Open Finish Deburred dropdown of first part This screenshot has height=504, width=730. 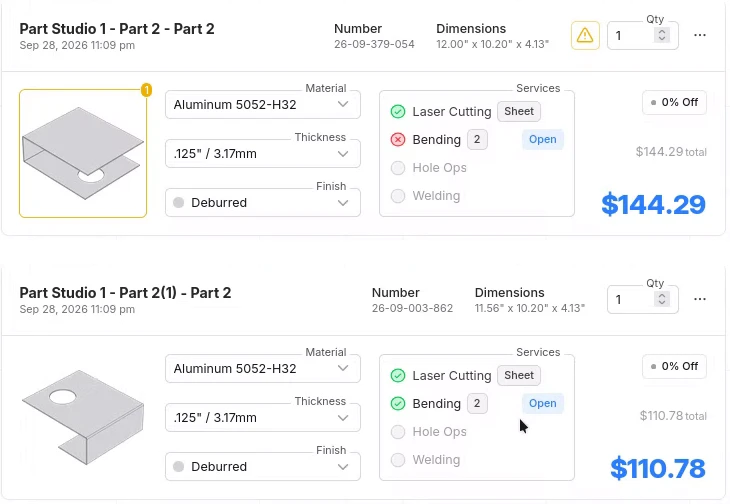(263, 203)
